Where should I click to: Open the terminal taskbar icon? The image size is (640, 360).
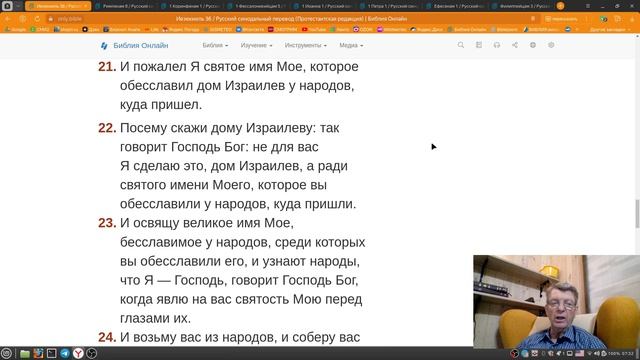(x=51, y=353)
